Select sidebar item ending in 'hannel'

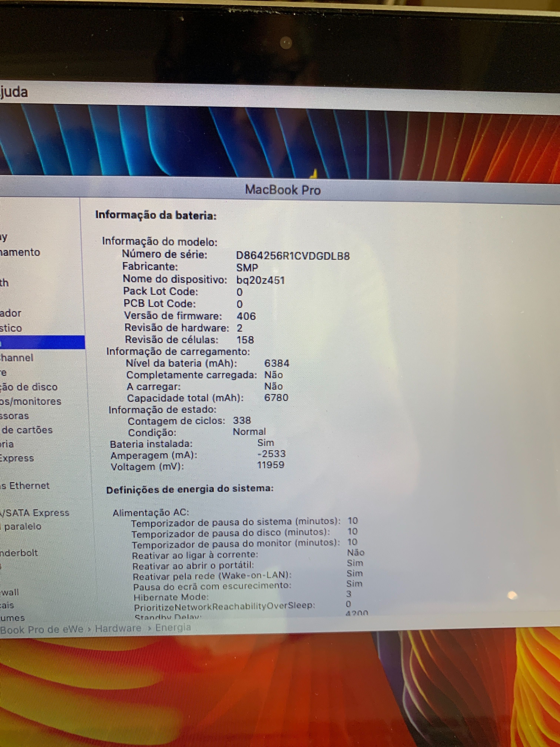tap(16, 358)
